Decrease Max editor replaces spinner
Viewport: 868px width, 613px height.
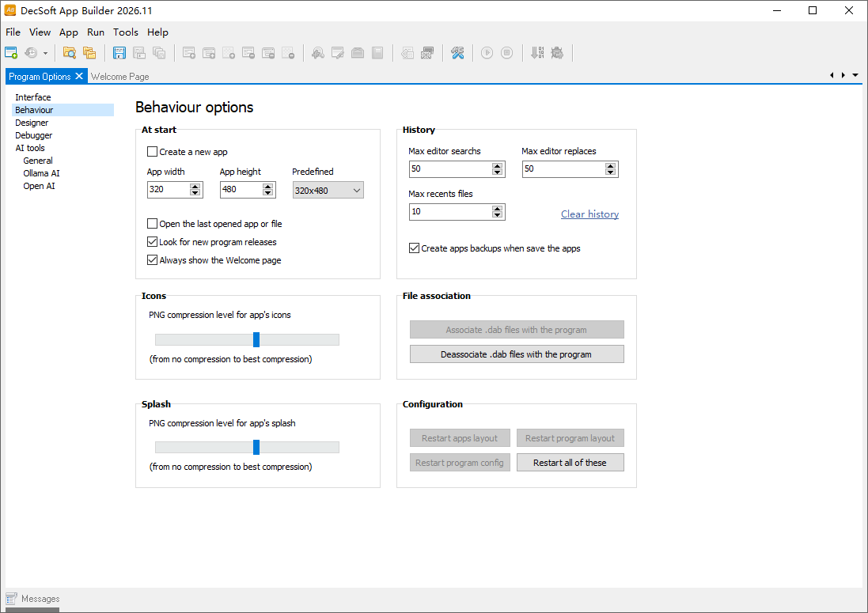610,172
